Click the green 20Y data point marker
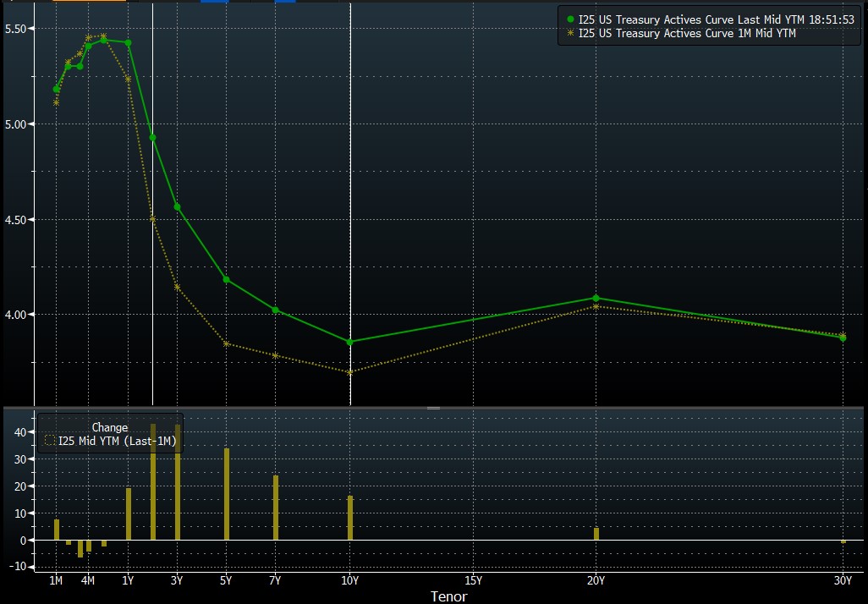This screenshot has height=604, width=868. click(x=596, y=298)
